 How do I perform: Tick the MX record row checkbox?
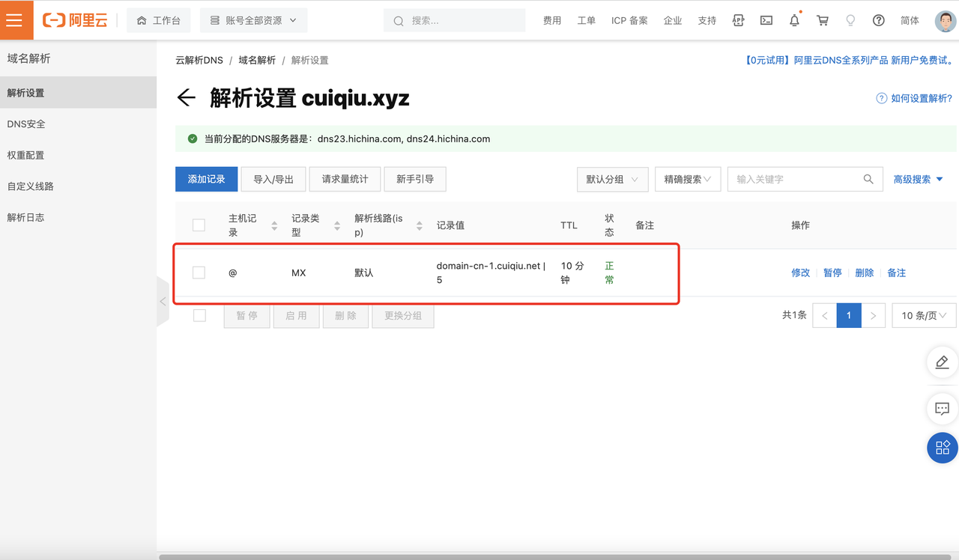[x=199, y=273]
